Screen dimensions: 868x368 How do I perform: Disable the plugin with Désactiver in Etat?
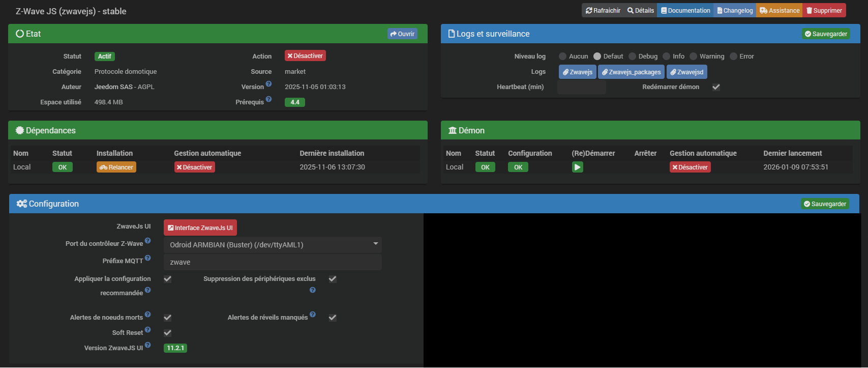pyautogui.click(x=305, y=56)
